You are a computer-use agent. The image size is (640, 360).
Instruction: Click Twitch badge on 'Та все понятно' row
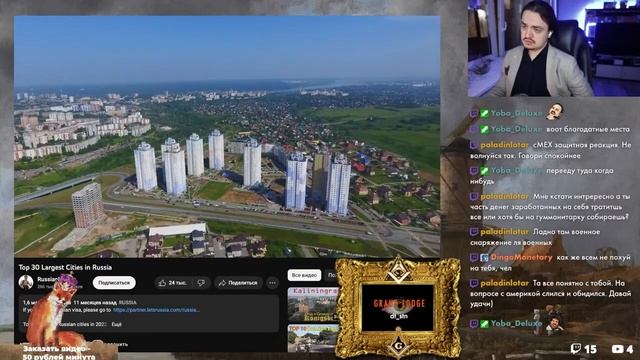(x=474, y=283)
